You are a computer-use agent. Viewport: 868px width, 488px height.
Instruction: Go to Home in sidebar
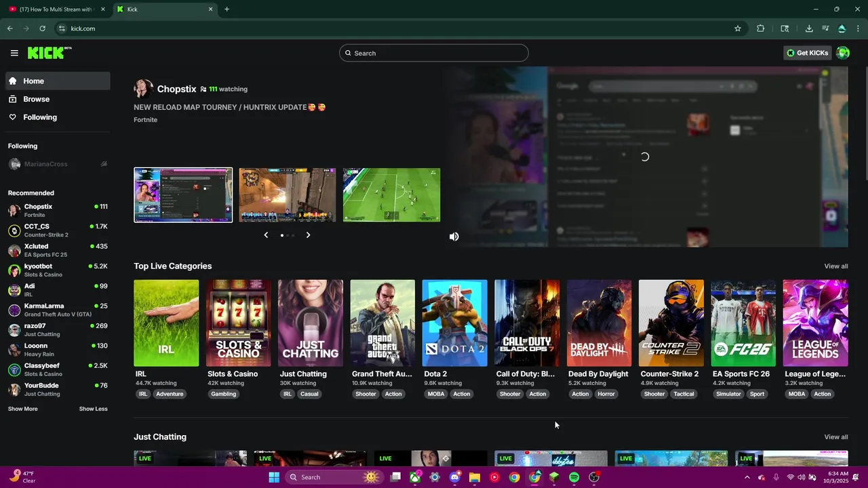(x=58, y=81)
